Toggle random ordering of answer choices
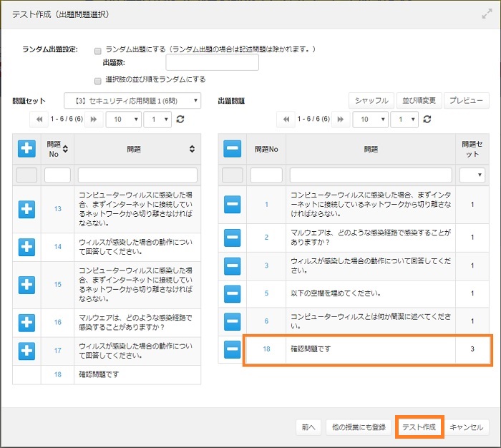 (98, 79)
